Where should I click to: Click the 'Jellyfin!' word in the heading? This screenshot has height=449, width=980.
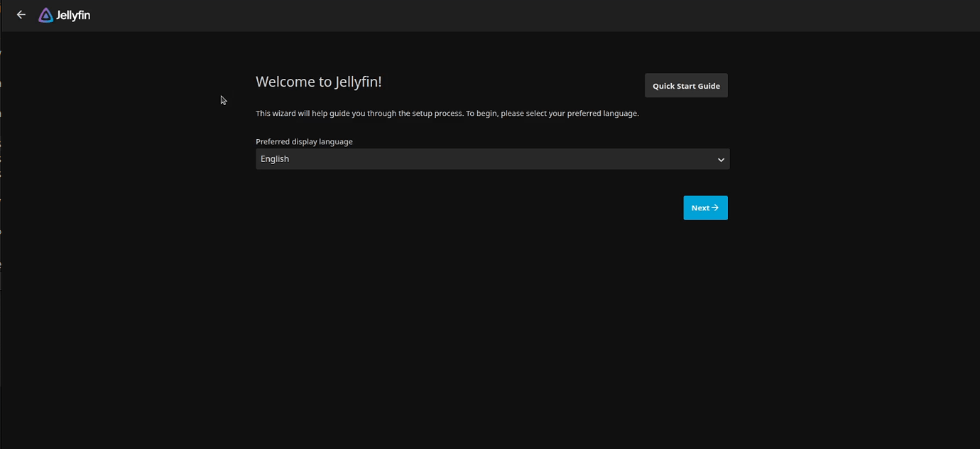[359, 82]
